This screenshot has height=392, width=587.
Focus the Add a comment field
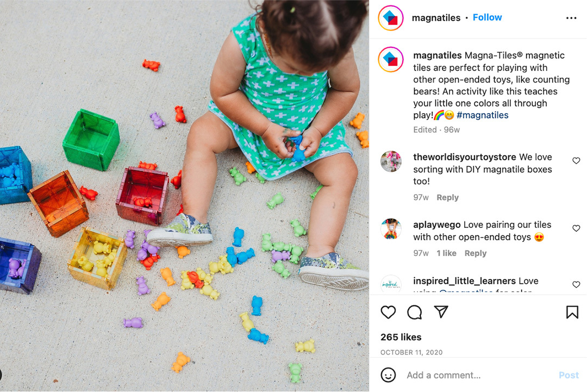click(479, 375)
